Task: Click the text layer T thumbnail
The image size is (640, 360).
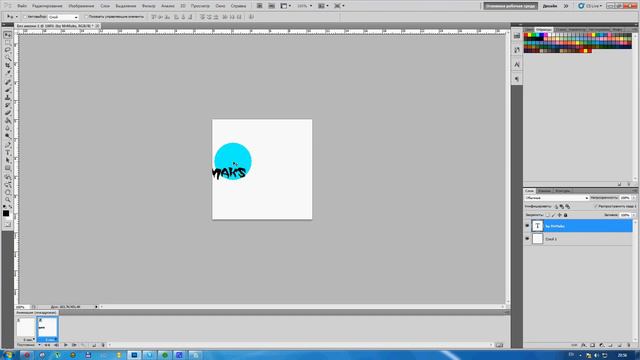Action: coord(538,226)
